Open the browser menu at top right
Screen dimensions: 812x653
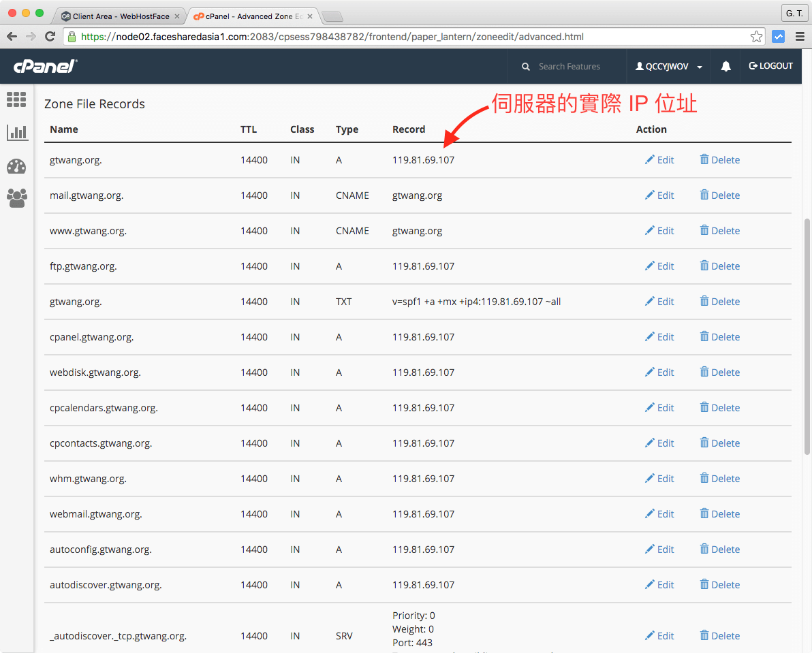[x=799, y=36]
